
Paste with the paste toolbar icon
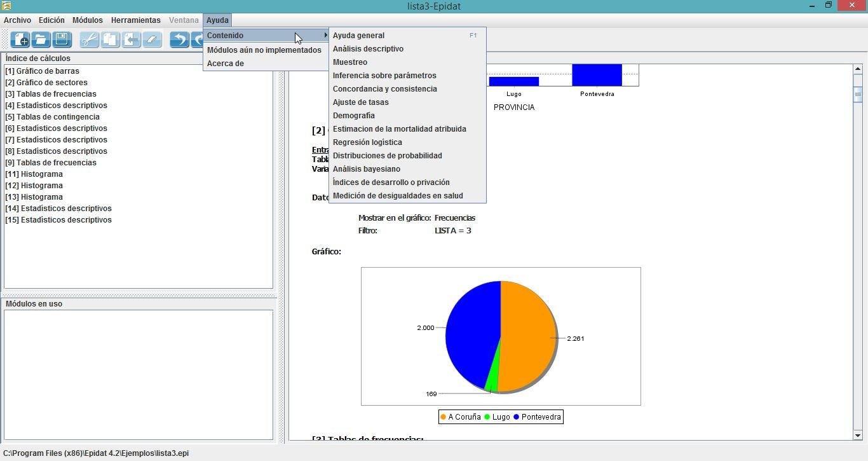130,39
